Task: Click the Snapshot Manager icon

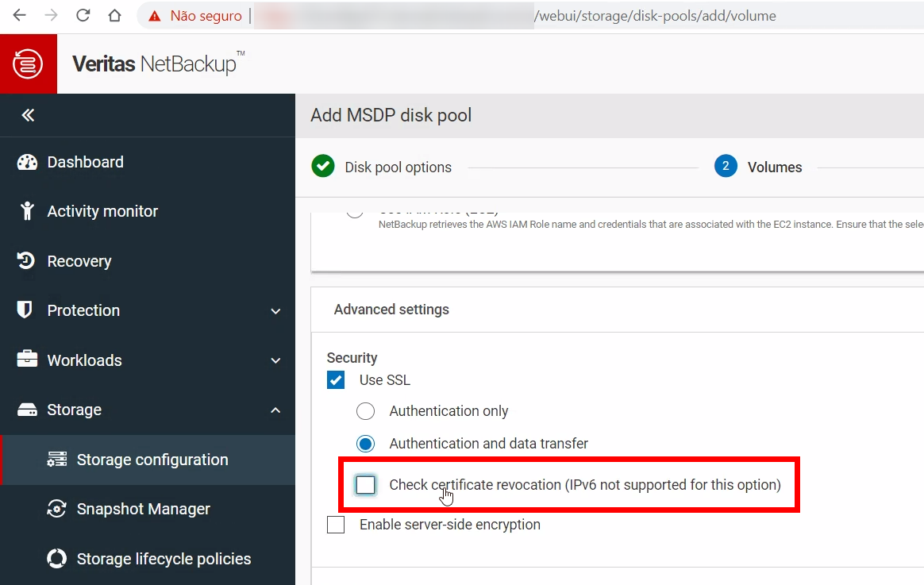Action: 57,509
